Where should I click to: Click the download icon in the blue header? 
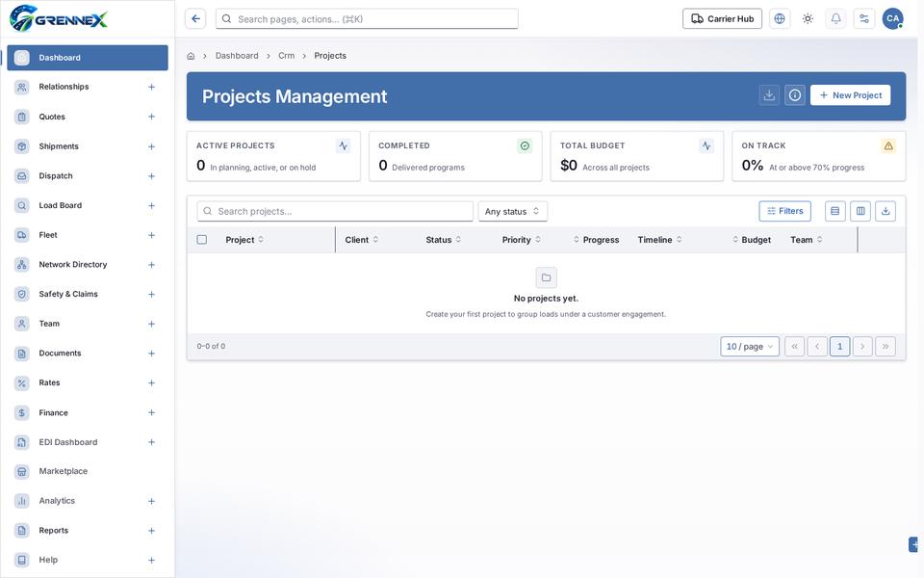[769, 95]
